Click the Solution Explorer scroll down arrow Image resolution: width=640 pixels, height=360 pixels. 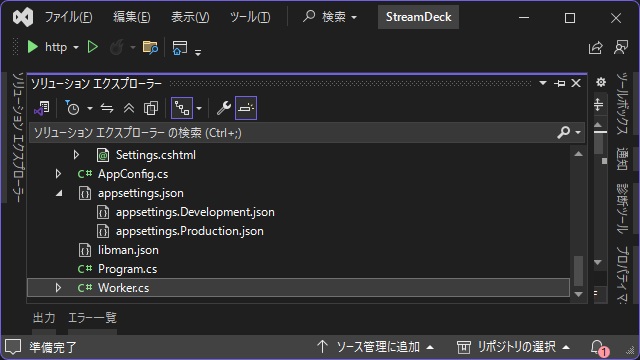578,294
